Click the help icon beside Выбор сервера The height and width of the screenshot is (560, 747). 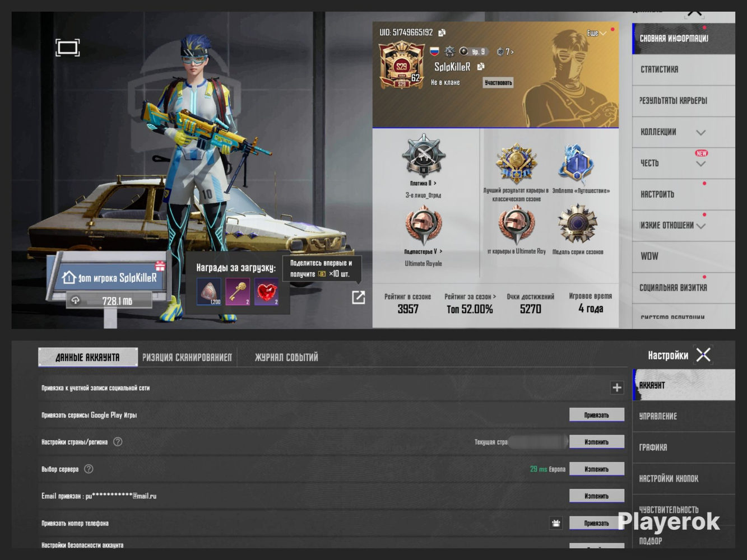coord(89,469)
